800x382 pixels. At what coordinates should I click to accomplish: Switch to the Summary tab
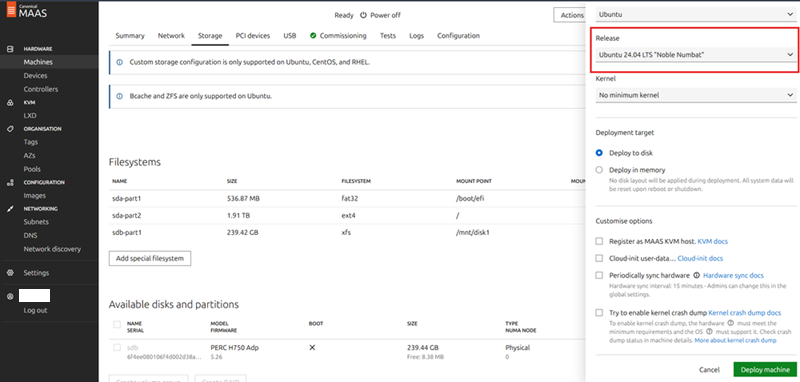tap(130, 36)
